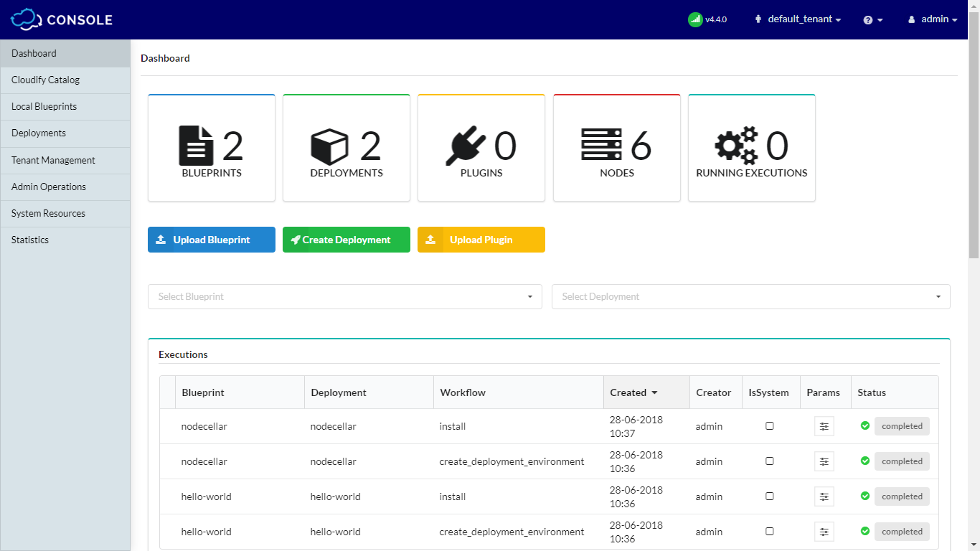Open Statistics page
Viewport: 980px width, 551px height.
[x=65, y=240]
